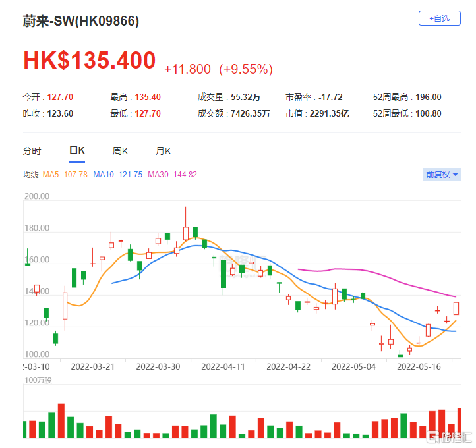
Task: Click the MA5: 107.78 indicator label
Action: [66, 175]
